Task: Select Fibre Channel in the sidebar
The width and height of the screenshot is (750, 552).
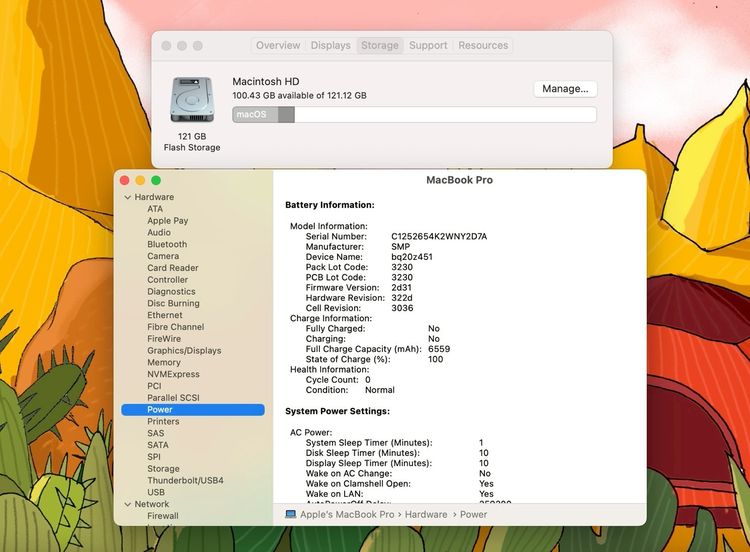Action: point(176,327)
